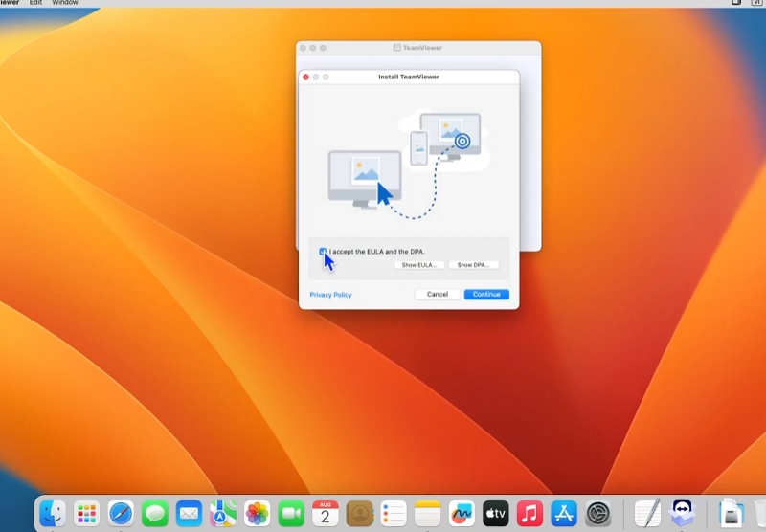Click the TeamViewer title in background window
The image size is (766, 532).
[x=422, y=48]
